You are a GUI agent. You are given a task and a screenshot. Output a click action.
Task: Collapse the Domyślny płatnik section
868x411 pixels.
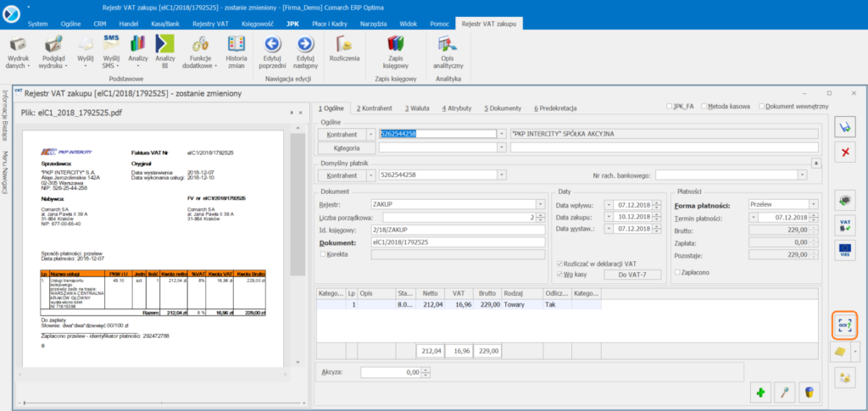pyautogui.click(x=815, y=164)
